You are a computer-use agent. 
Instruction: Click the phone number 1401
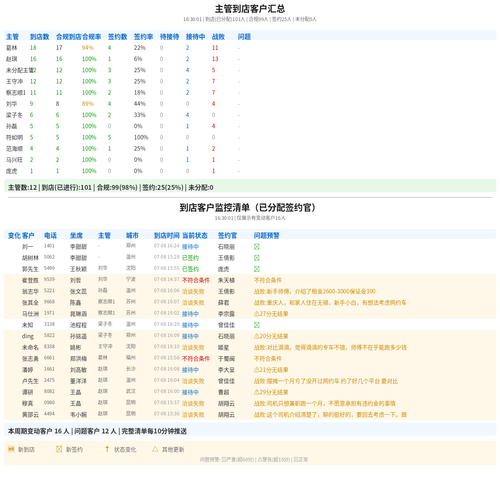(49, 246)
